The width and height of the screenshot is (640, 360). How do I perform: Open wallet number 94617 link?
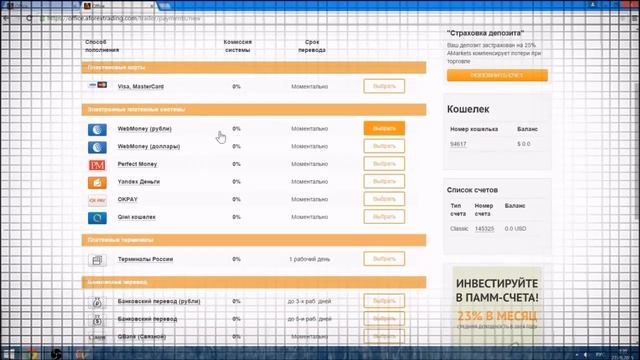[x=458, y=144]
